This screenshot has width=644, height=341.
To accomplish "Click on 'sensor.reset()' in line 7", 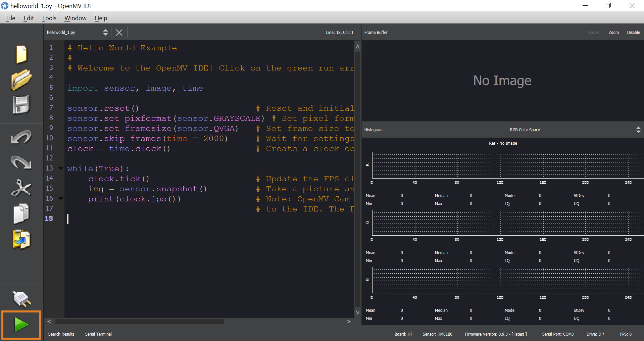I will (103, 108).
